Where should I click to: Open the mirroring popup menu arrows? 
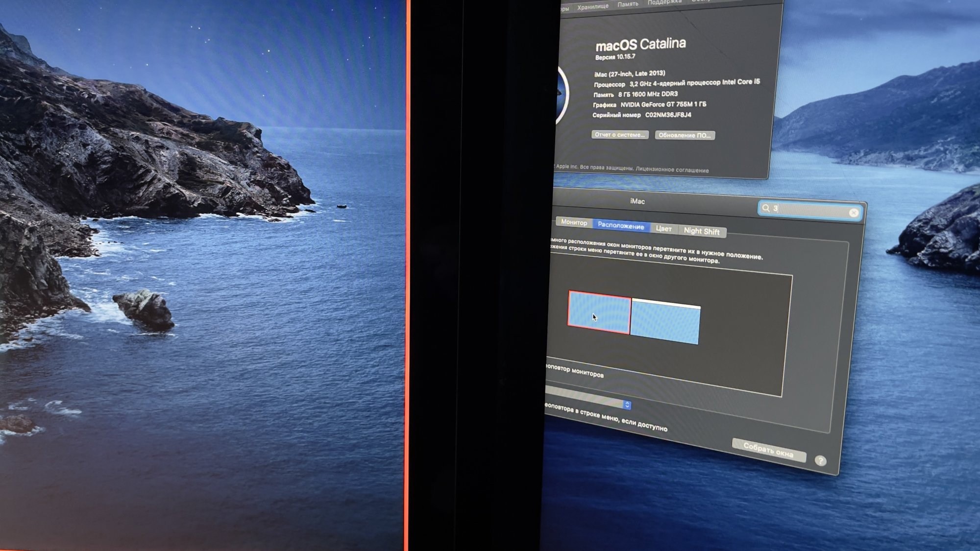(x=627, y=405)
